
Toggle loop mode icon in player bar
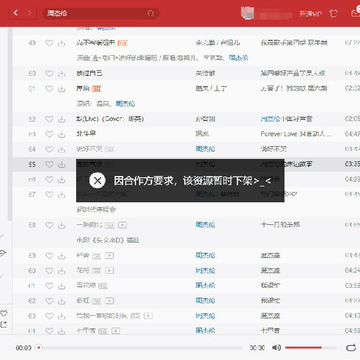click(351, 348)
